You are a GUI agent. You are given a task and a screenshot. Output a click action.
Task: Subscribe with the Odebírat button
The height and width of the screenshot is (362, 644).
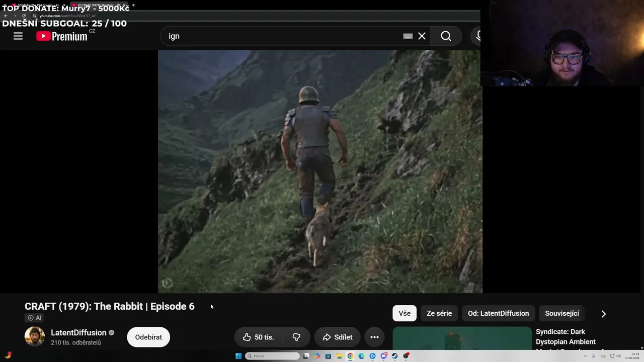pos(148,337)
